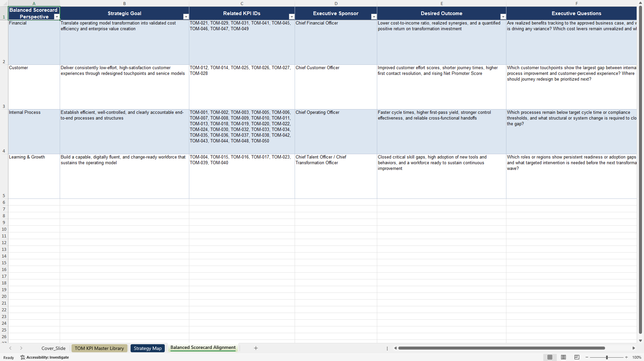Open Desired Outcome filter dropdown

[503, 17]
